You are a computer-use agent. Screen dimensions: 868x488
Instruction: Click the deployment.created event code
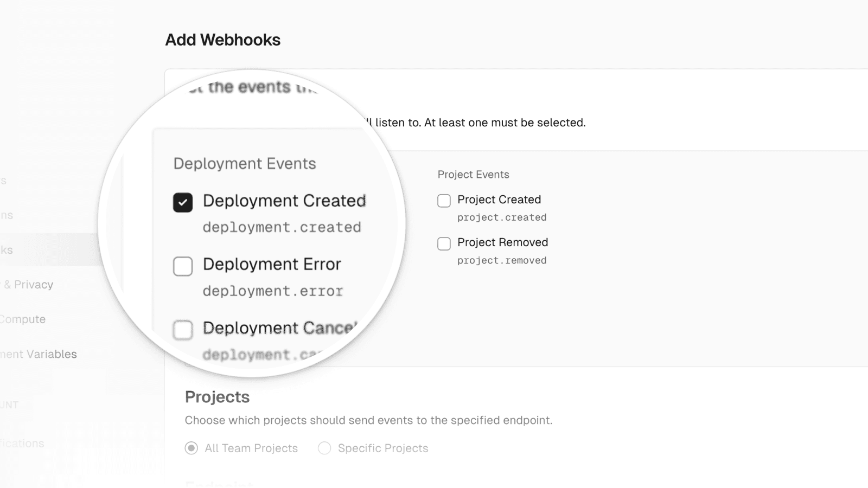282,227
